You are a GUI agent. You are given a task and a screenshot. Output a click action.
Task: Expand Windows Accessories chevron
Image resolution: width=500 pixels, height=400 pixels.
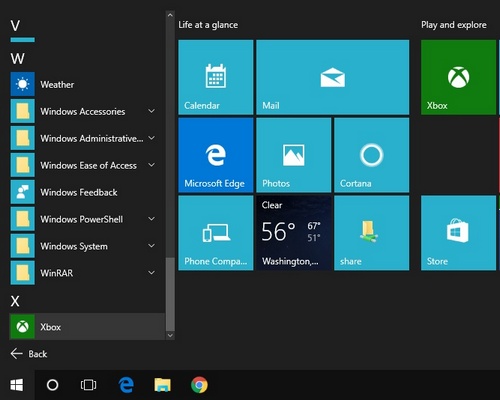pos(151,111)
